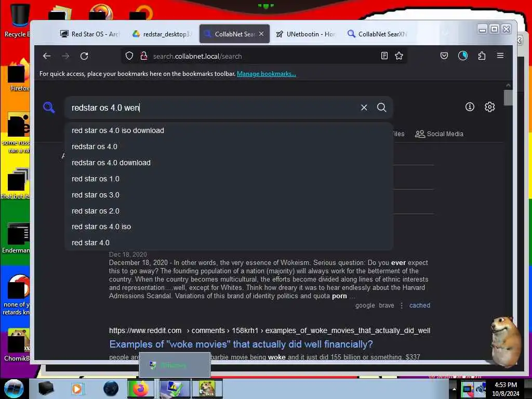Open the 'woke movies' Reddit result title
This screenshot has height=399, width=532.
(x=241, y=344)
